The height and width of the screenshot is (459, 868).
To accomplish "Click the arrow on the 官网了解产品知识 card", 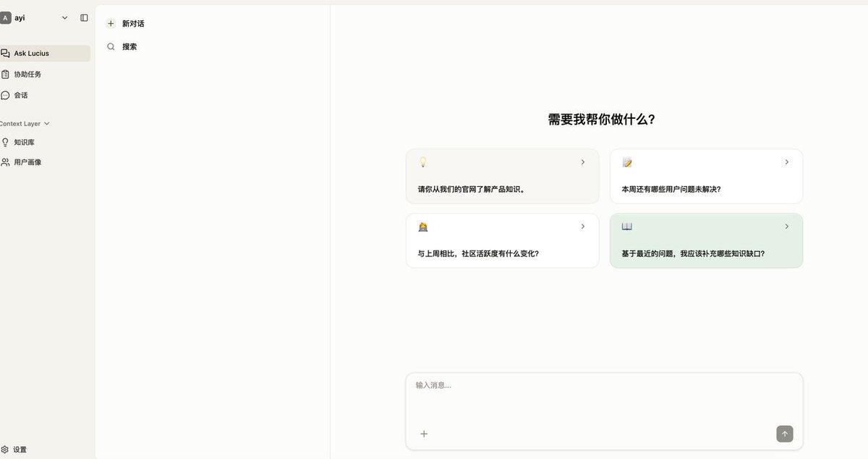I will tap(583, 162).
